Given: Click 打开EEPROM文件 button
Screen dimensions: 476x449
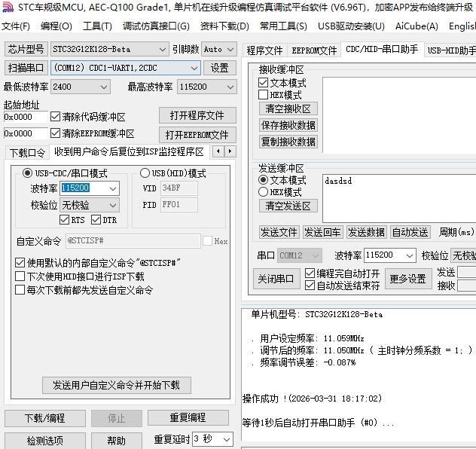Looking at the screenshot, I should (197, 135).
